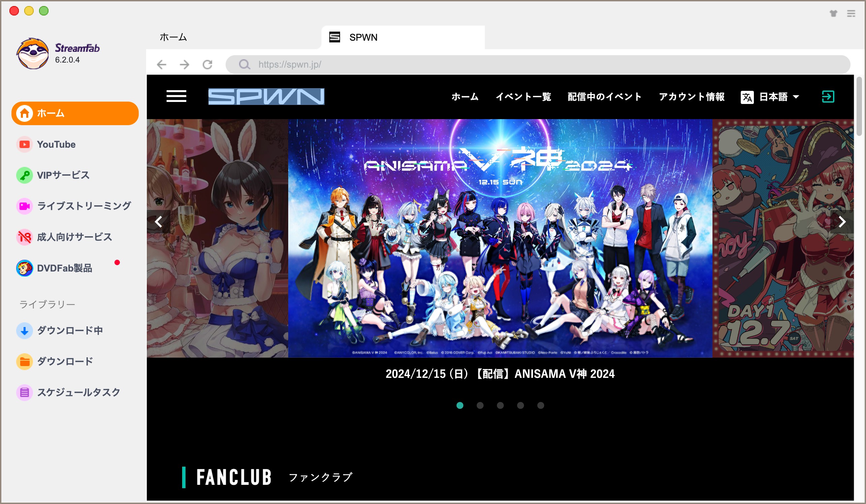Expand the 日本語 language dropdown
This screenshot has height=504, width=866.
(x=779, y=97)
